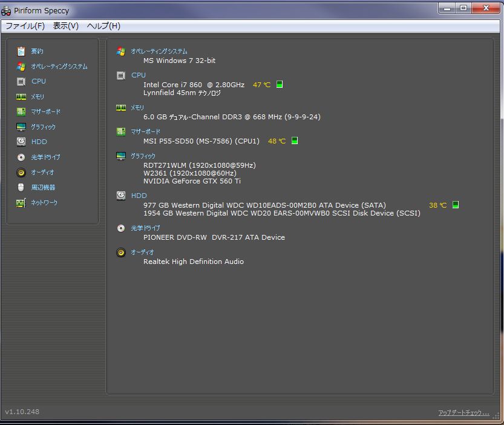Click the PIONEER DVD-RW DVR-217 entry

[x=214, y=237]
